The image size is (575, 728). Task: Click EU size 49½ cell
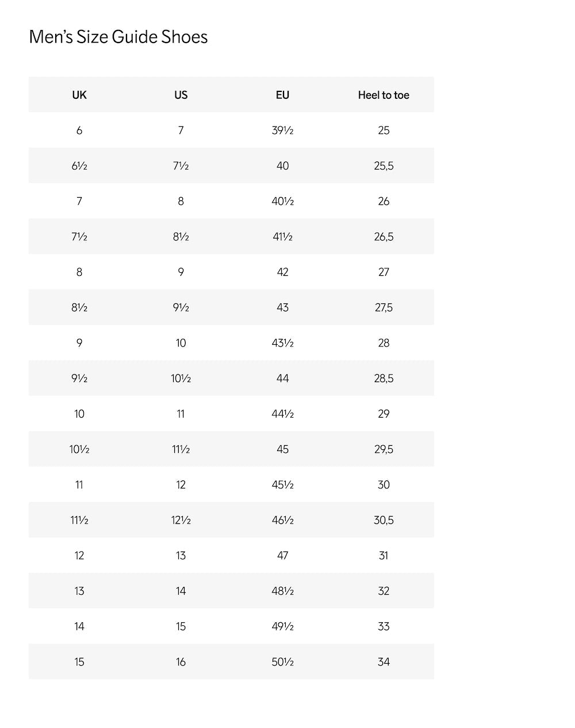(282, 626)
